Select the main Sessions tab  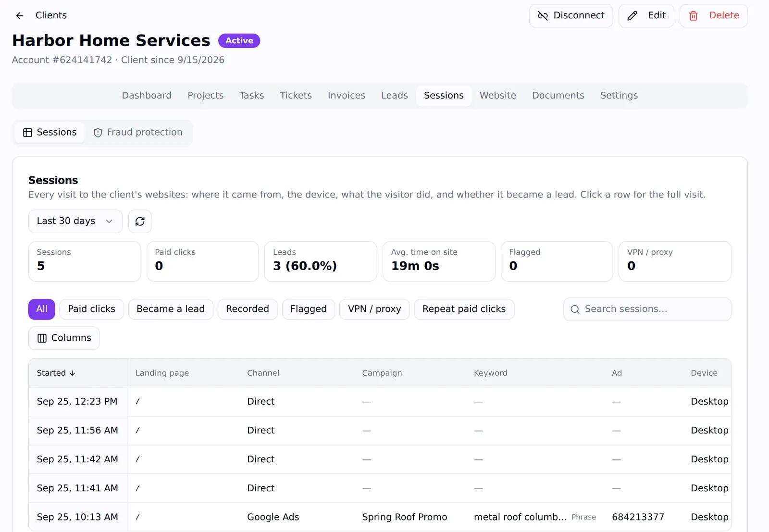tap(444, 96)
